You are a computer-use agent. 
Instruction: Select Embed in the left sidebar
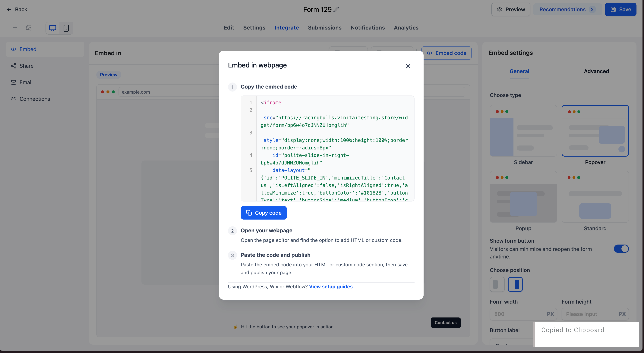[45, 49]
